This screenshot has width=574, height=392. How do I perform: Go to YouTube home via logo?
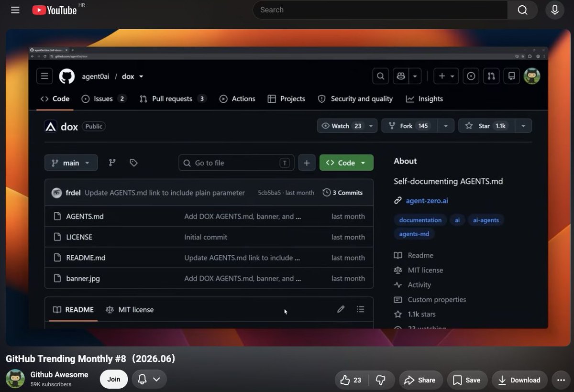pos(55,10)
